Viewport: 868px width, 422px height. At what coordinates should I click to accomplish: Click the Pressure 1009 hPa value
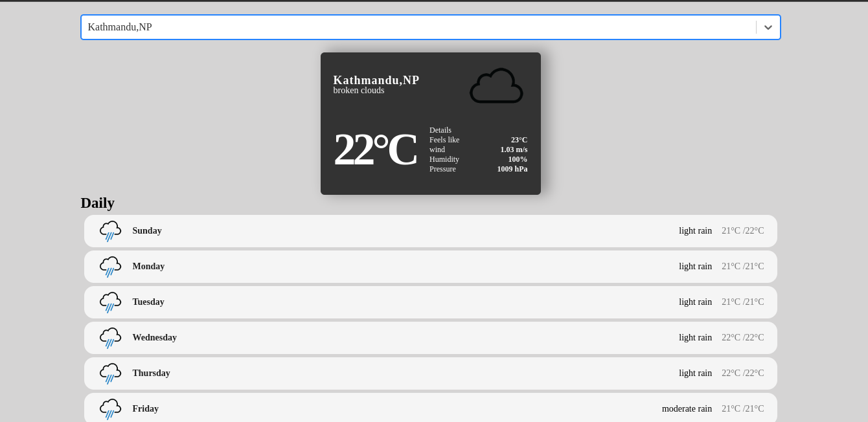[512, 169]
